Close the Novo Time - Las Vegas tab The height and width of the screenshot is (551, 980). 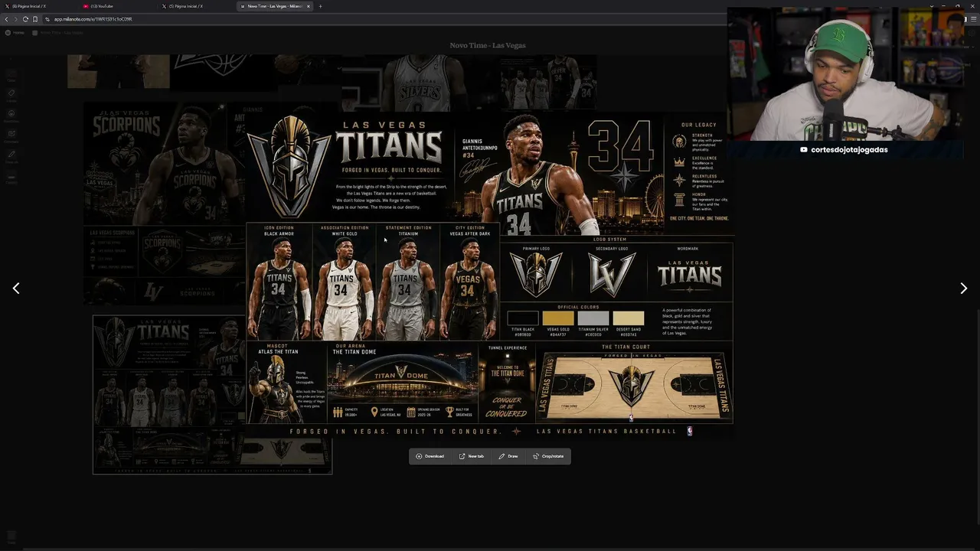coord(309,6)
